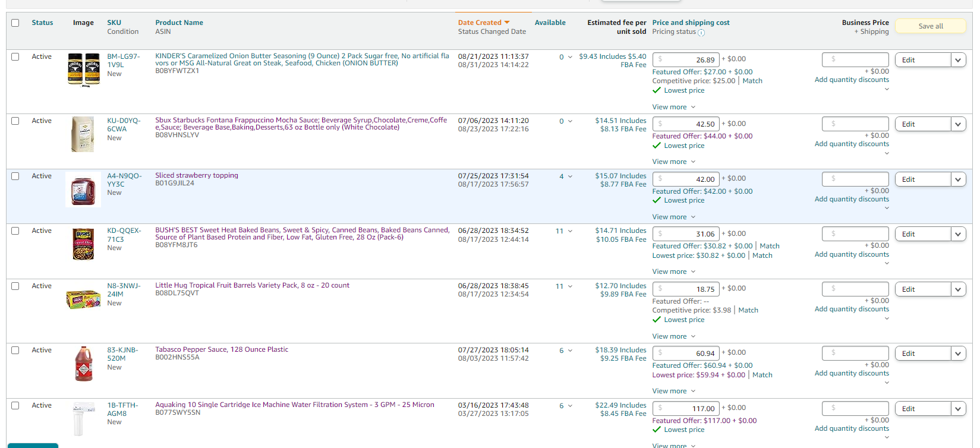Open Aquaking 10 Single Cartridge product link
The image size is (980, 448).
click(x=295, y=405)
